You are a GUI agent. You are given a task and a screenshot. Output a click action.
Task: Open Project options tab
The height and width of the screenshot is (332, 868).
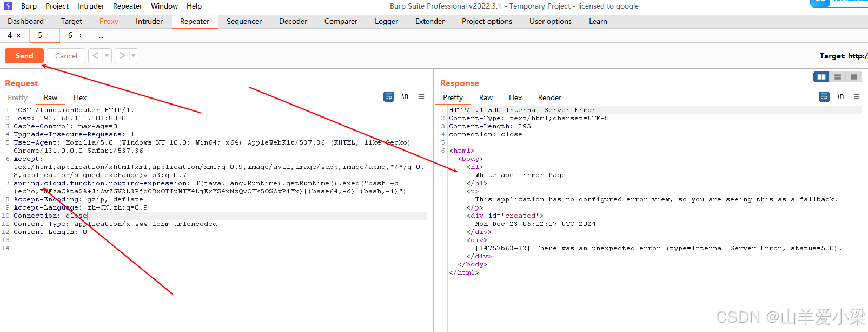click(x=487, y=21)
